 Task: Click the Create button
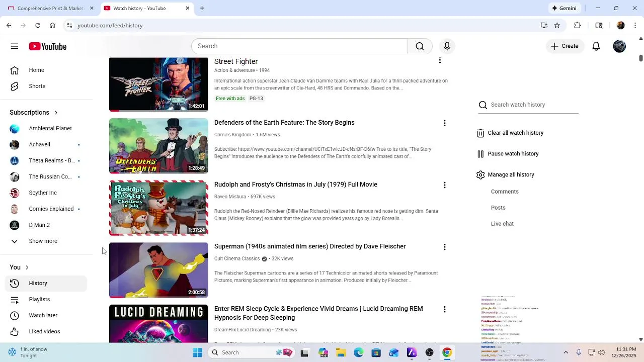(565, 46)
